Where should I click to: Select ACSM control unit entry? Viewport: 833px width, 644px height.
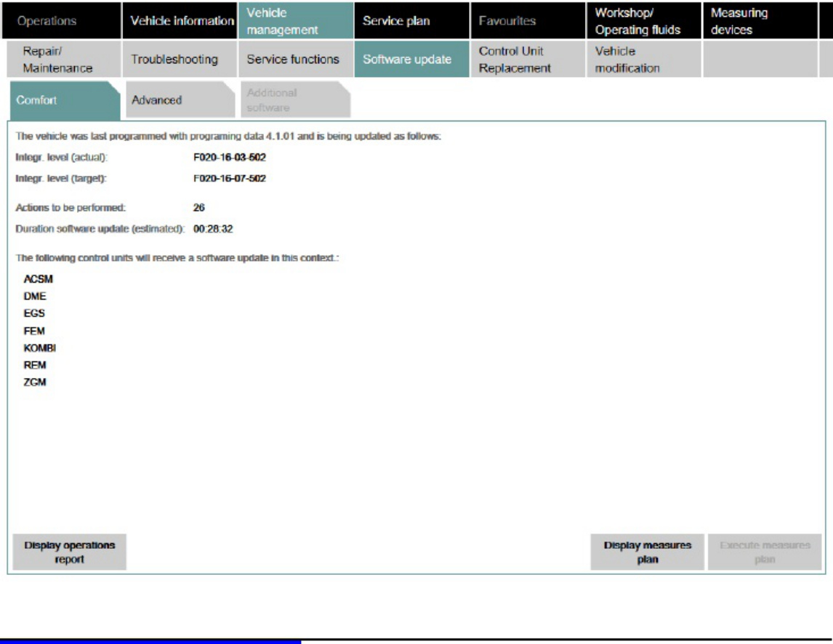39,279
